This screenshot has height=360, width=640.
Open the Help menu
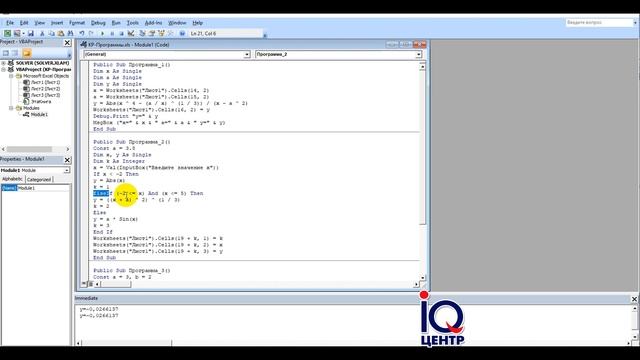coord(198,23)
